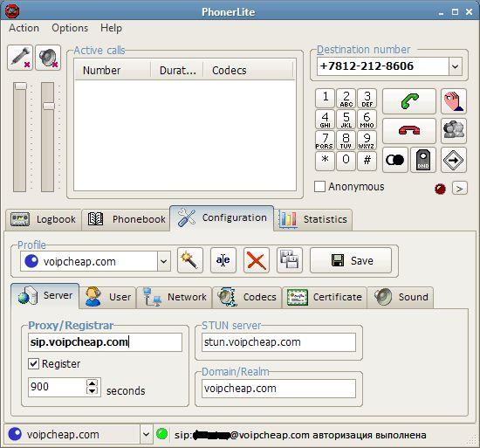Dial digit 3 DEF on keypad
This screenshot has width=480, height=448.
(367, 99)
